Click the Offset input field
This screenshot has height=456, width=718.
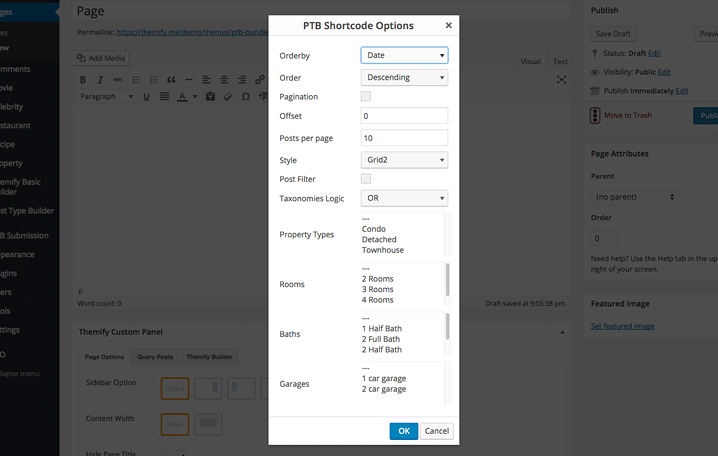pyautogui.click(x=404, y=116)
